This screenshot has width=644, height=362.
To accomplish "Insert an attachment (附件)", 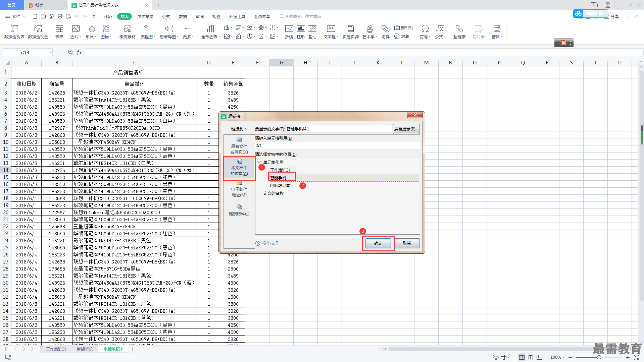I will pyautogui.click(x=385, y=32).
